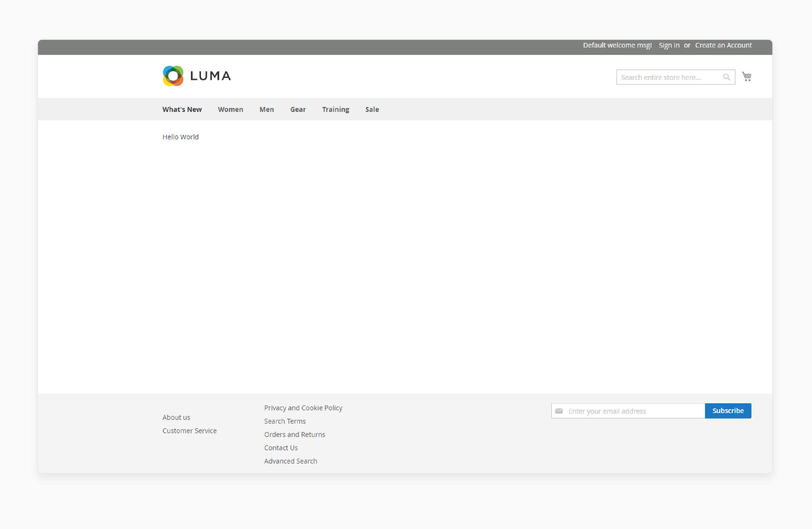Click the search field magnifying glass
This screenshot has width=812, height=529.
click(x=727, y=76)
